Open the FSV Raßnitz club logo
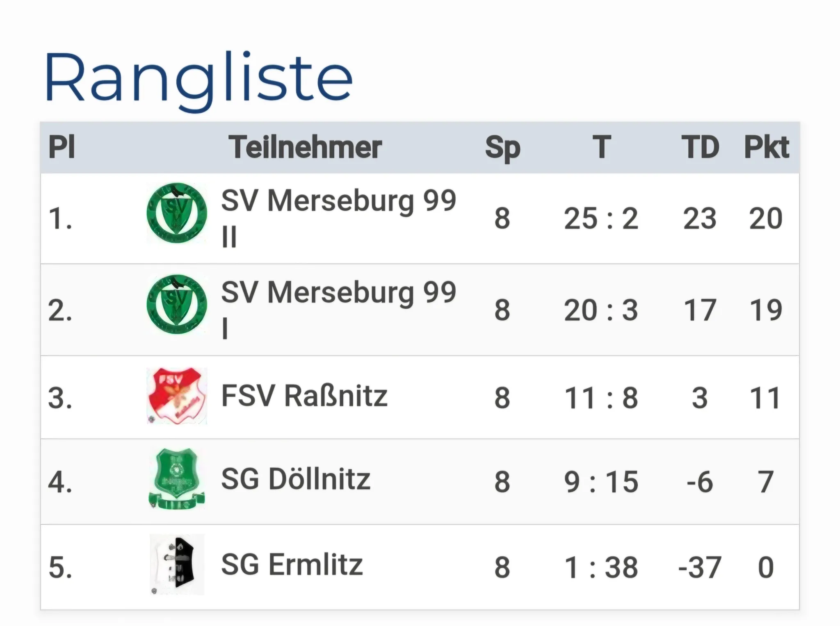The image size is (840, 626). click(177, 396)
